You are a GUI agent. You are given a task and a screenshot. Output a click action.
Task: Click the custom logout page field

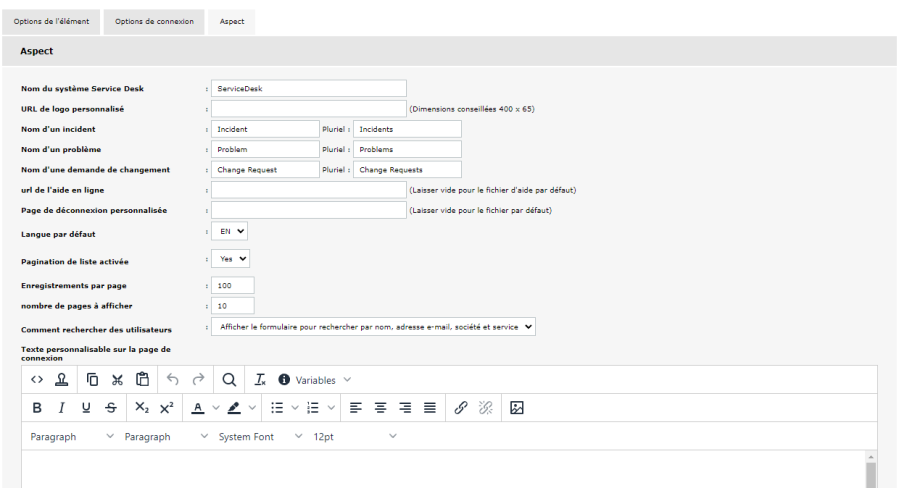(308, 210)
